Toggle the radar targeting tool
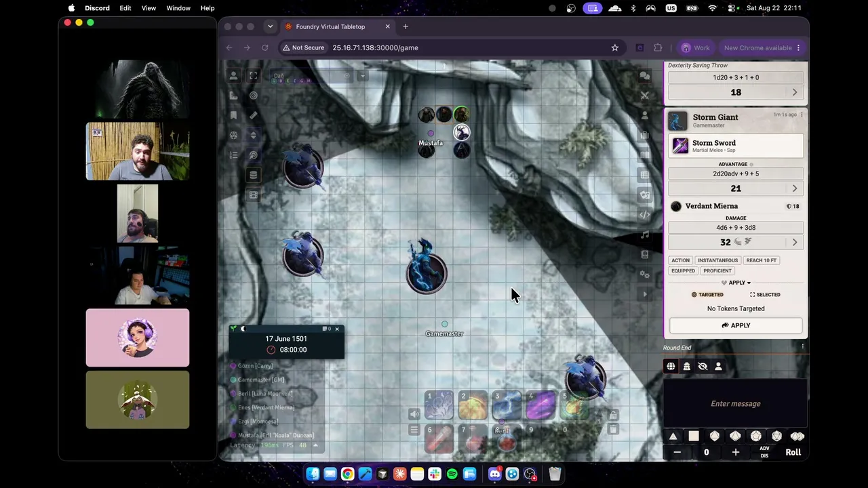Screen dimensions: 868x488 tap(254, 155)
